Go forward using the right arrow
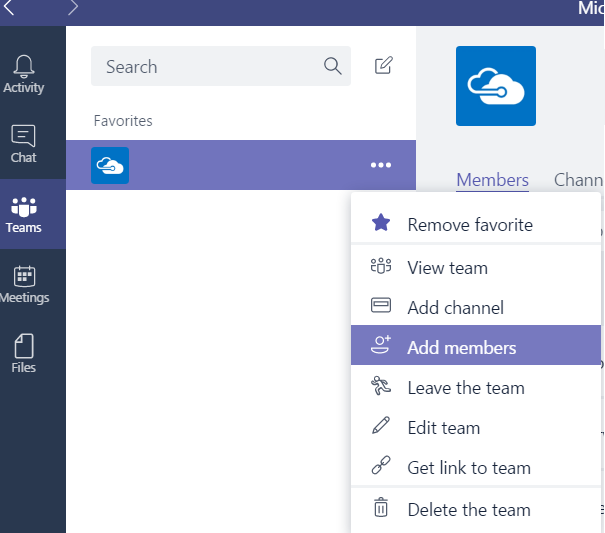The height and width of the screenshot is (533, 605). click(73, 8)
